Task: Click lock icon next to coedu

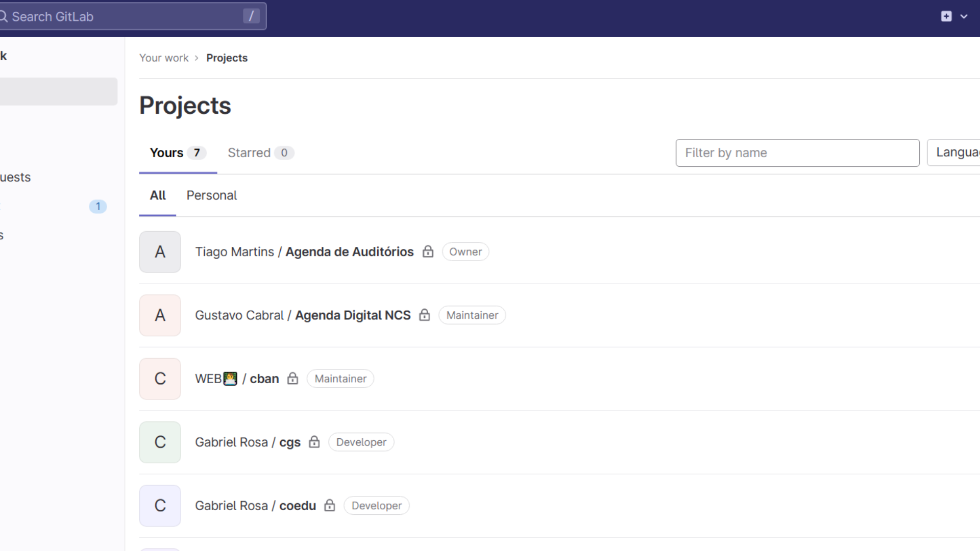Action: click(x=330, y=505)
